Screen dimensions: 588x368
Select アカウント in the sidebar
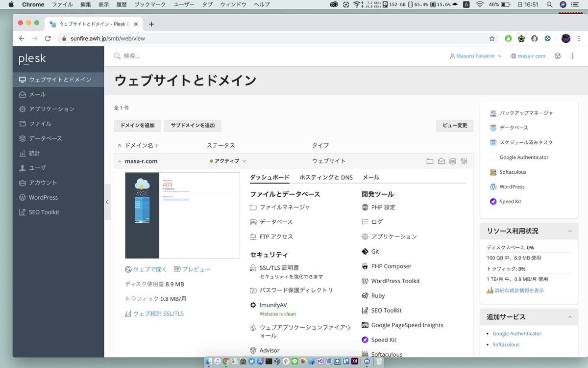pos(58,183)
